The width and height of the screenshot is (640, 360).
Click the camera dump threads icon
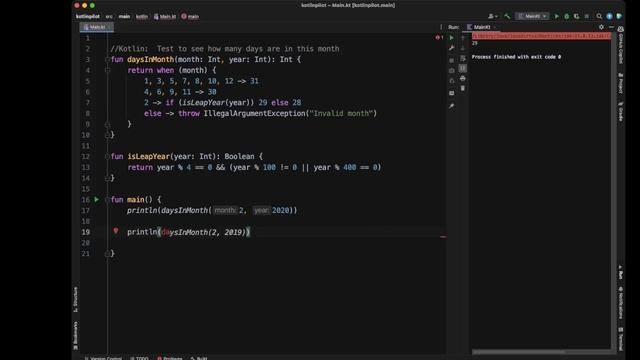pyautogui.click(x=451, y=71)
